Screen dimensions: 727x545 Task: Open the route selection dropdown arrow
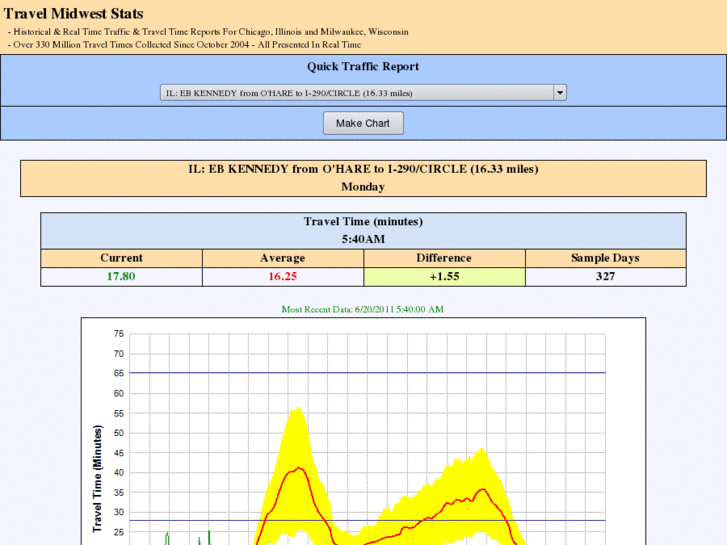560,93
